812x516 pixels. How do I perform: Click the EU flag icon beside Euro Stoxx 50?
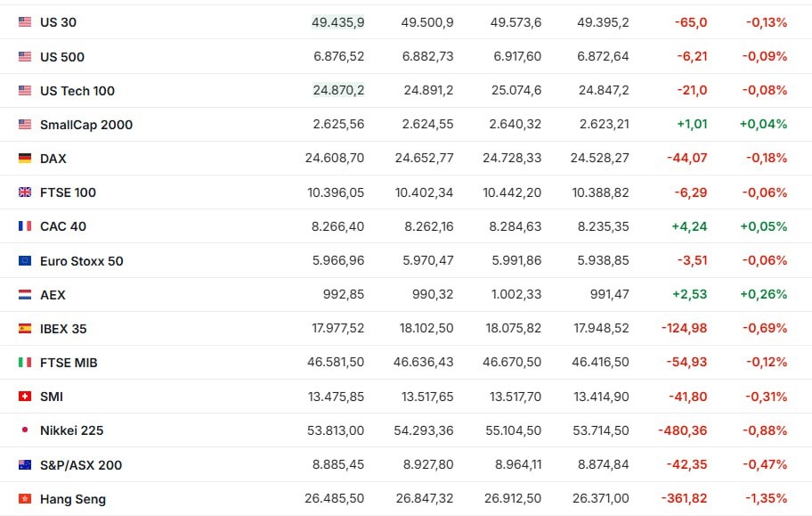click(x=25, y=261)
